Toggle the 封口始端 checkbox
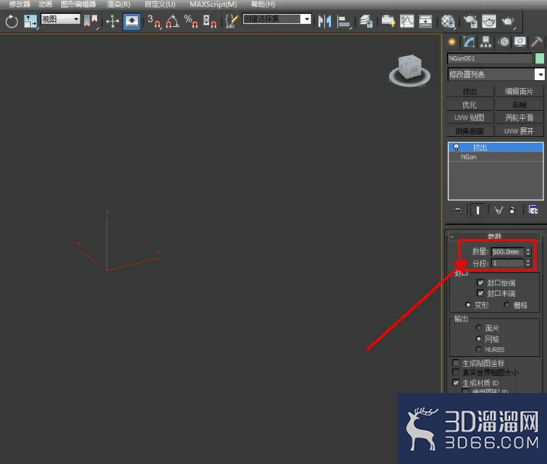 coord(480,282)
